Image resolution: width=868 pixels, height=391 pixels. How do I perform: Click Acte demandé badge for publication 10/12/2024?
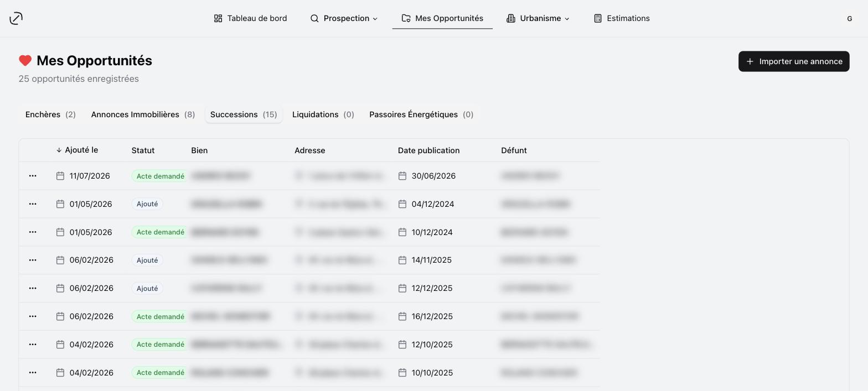[x=160, y=232]
